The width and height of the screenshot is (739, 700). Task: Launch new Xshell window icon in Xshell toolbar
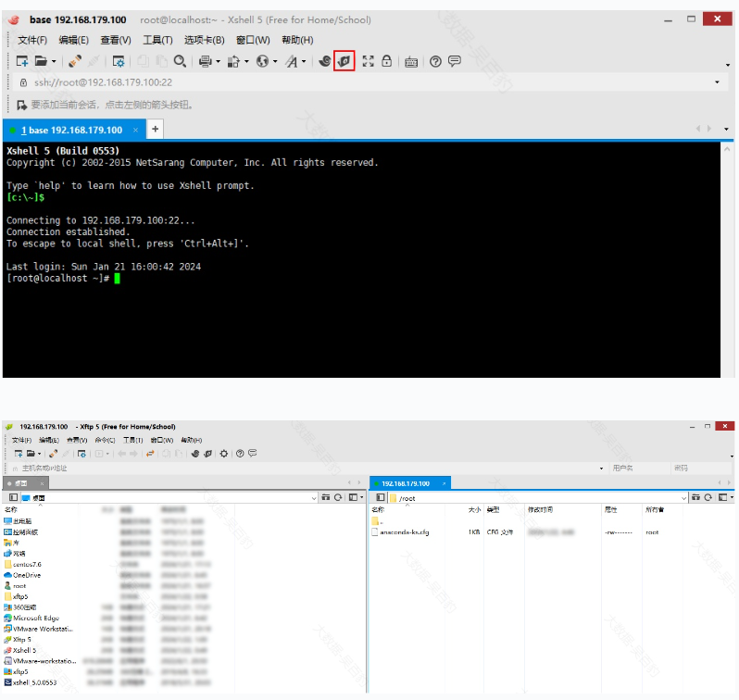(325, 61)
